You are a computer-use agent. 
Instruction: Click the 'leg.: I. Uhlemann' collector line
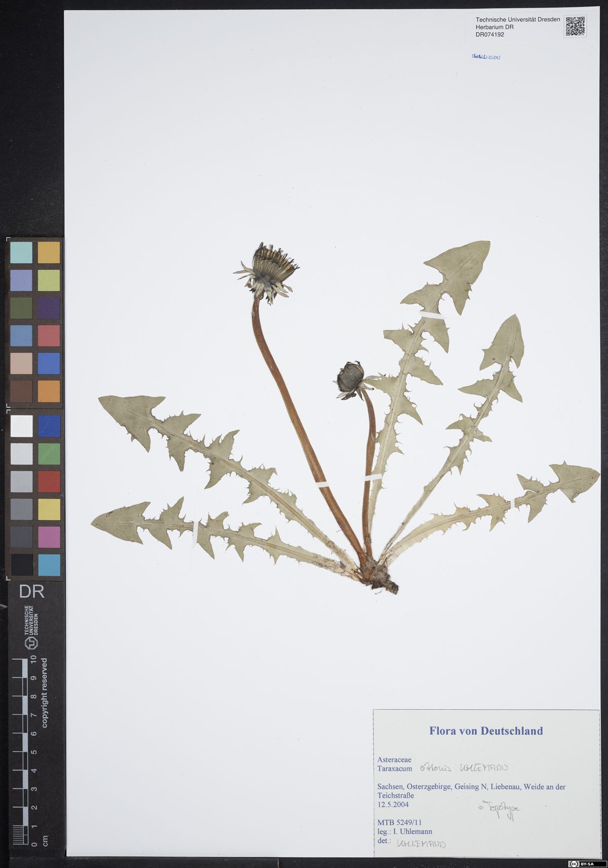[x=404, y=831]
